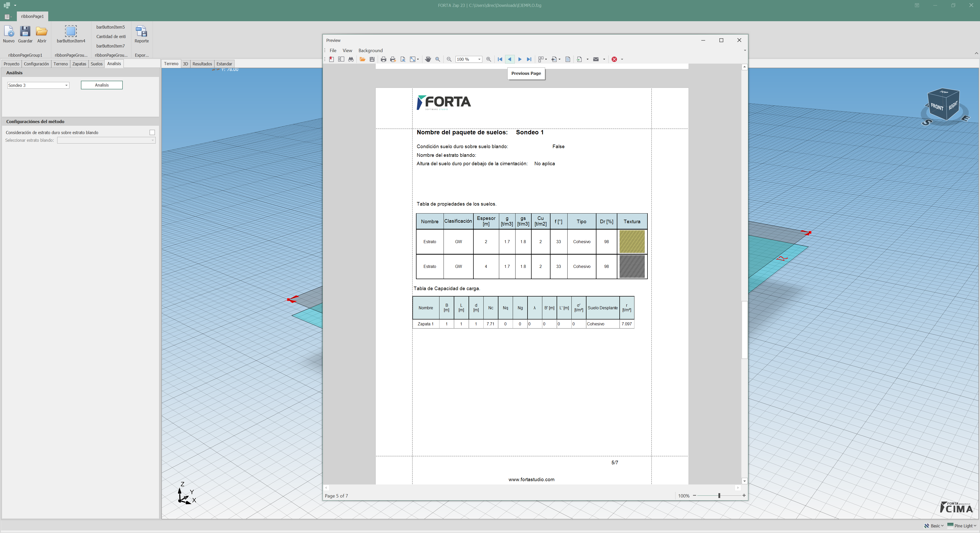Expand the Close Preview dropdown arrow
The image size is (980, 533).
622,60
